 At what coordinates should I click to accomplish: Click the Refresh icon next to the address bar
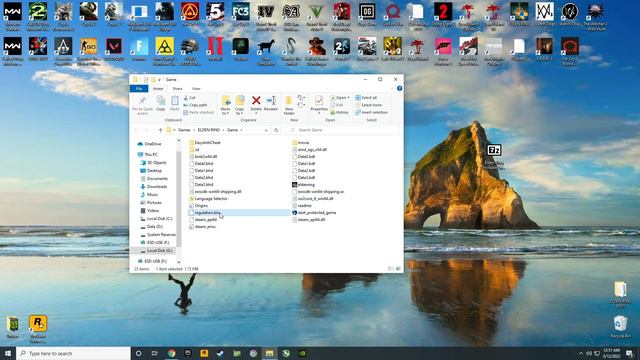pyautogui.click(x=276, y=130)
